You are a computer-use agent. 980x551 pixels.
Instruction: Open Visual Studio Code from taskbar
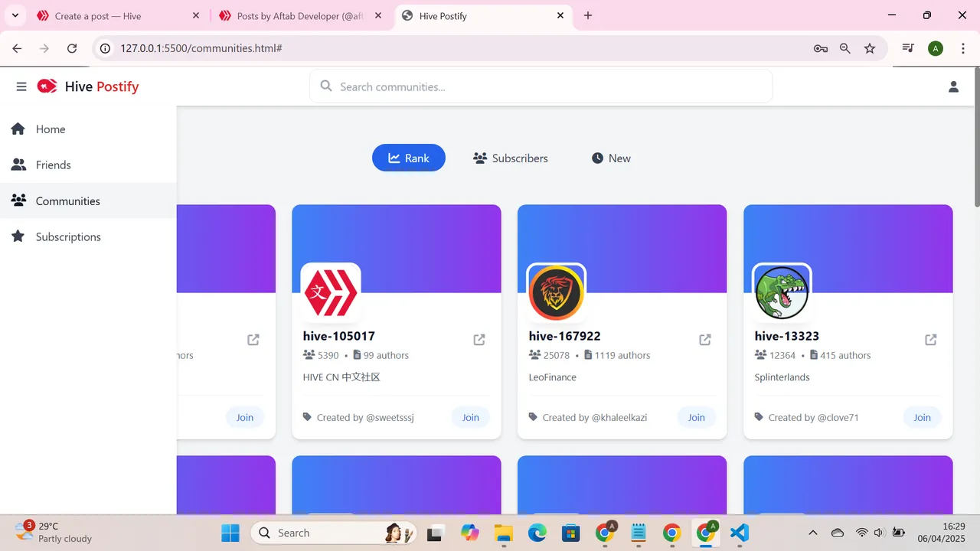(739, 533)
